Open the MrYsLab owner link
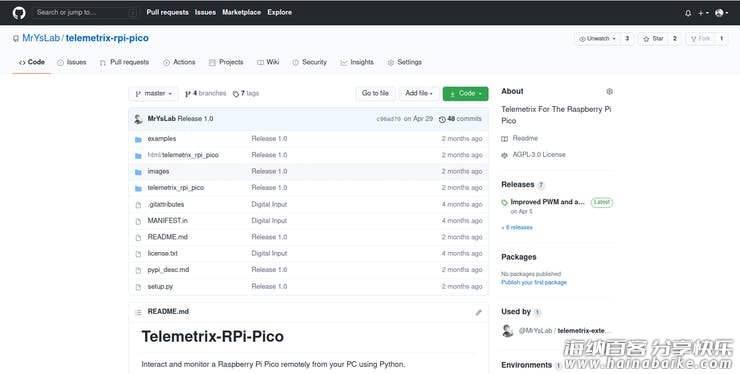Screen dimensions: 740x374 41,38
